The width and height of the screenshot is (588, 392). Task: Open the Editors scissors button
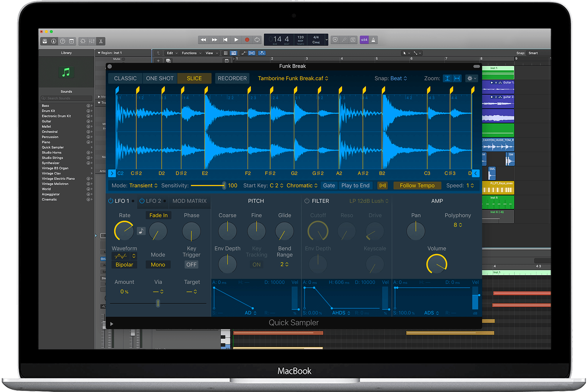pyautogui.click(x=101, y=41)
